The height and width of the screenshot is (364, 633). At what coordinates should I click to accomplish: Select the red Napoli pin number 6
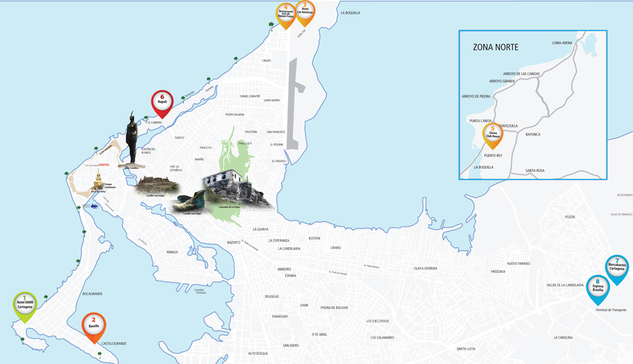pyautogui.click(x=162, y=104)
